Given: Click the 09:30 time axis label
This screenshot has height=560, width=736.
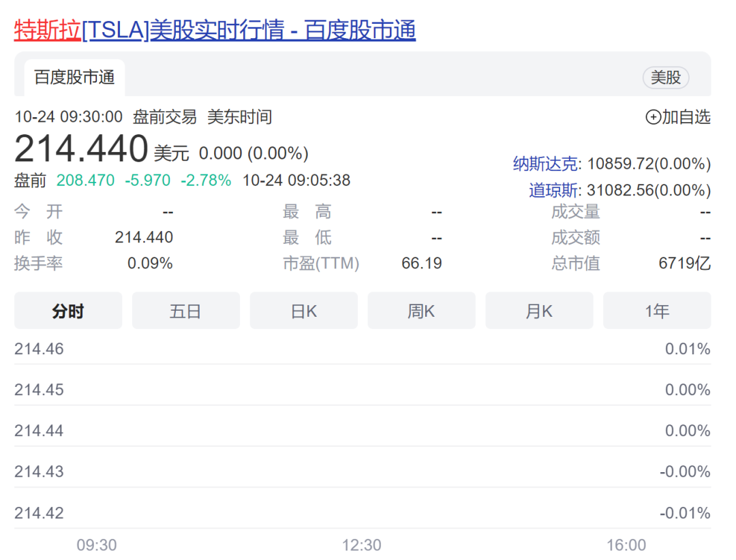Looking at the screenshot, I should click(97, 545).
